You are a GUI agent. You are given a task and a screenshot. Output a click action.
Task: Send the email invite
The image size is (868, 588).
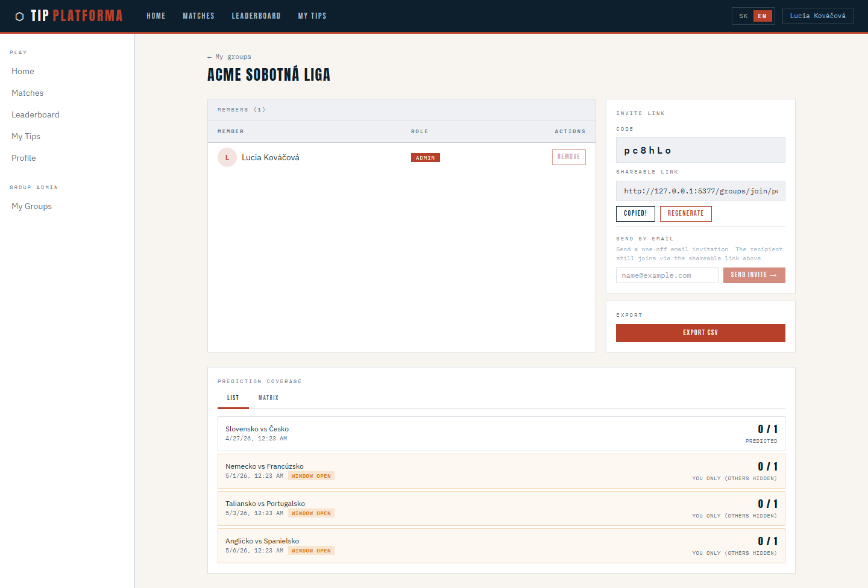[753, 275]
